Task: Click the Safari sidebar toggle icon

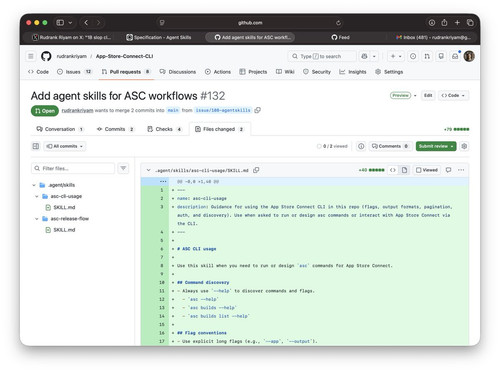Action: (x=60, y=23)
